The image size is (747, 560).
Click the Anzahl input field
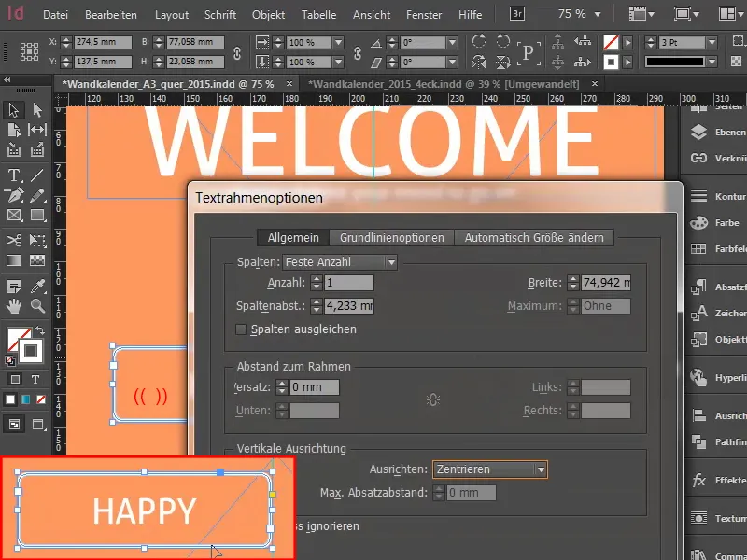coord(348,283)
